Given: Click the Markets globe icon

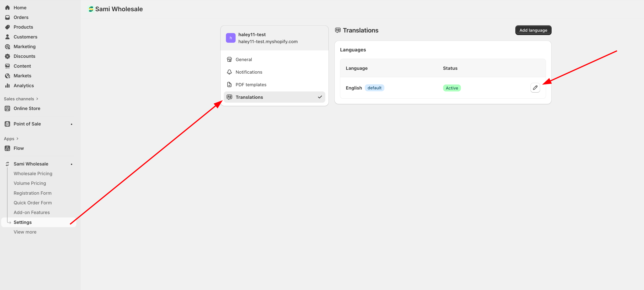Looking at the screenshot, I should pos(8,76).
